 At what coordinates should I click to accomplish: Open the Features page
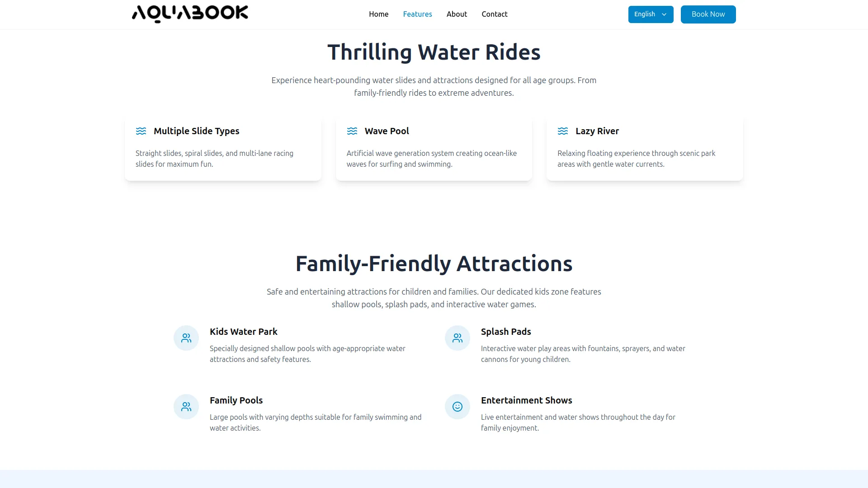417,14
